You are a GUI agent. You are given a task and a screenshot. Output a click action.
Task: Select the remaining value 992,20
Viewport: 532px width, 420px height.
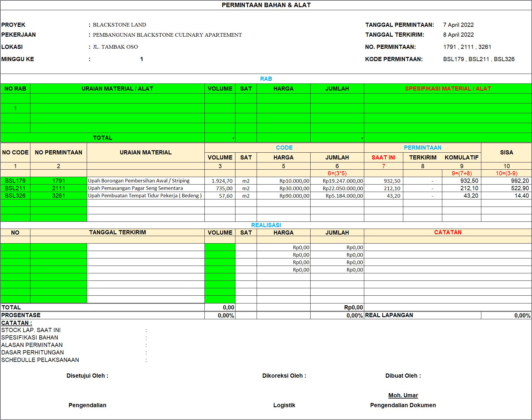520,181
